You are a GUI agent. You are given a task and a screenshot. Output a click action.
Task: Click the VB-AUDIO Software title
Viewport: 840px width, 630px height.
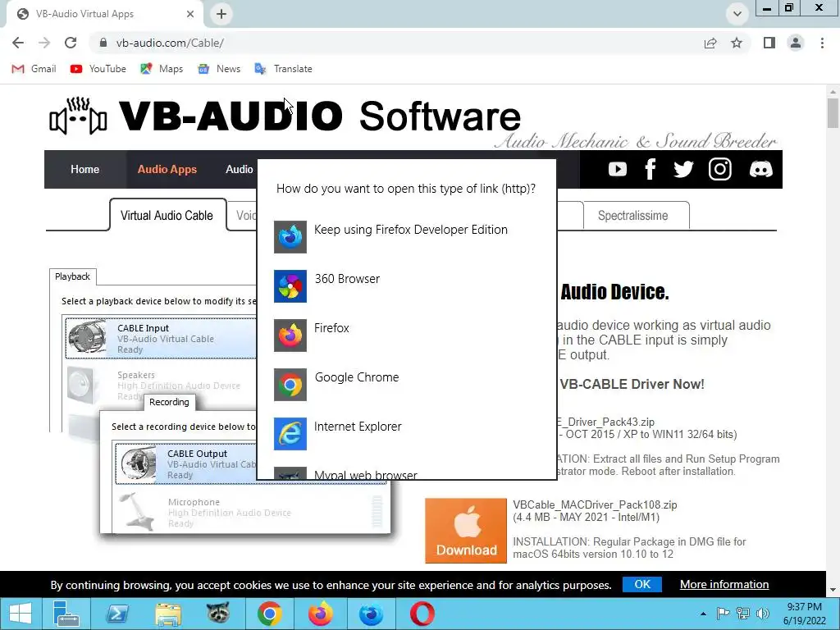click(x=319, y=116)
